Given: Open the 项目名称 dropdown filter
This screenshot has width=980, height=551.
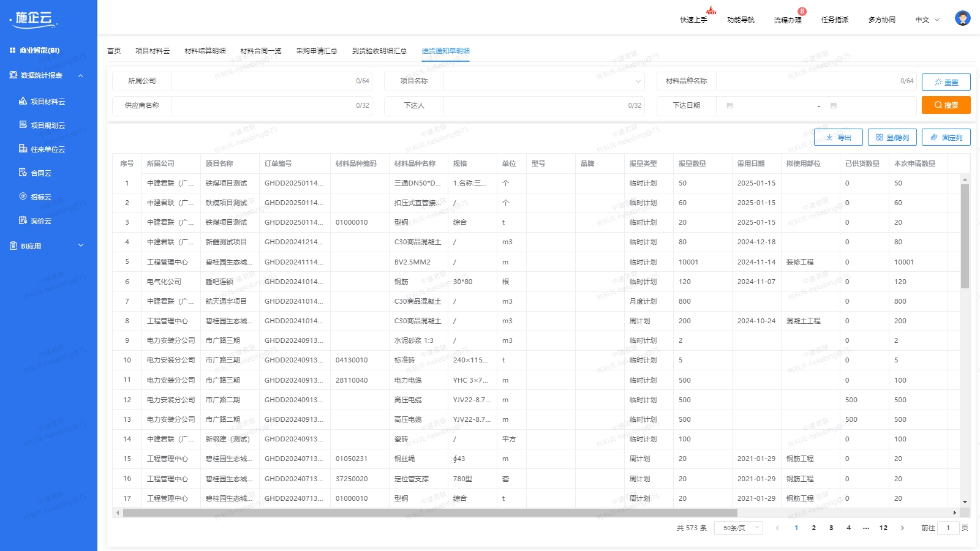Looking at the screenshot, I should [543, 81].
